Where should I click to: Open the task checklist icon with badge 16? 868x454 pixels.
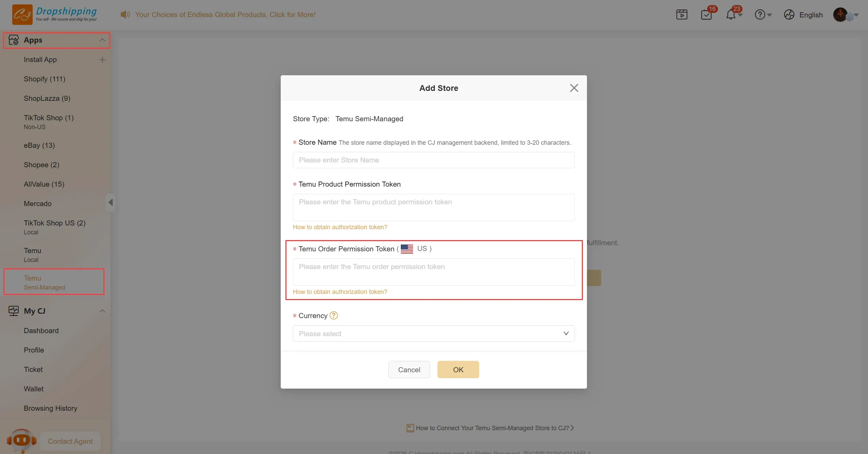click(706, 15)
